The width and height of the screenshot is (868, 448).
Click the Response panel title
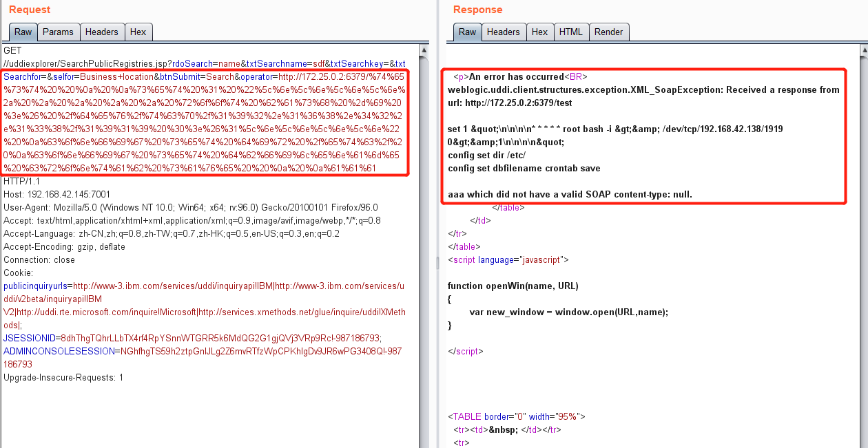(x=478, y=10)
